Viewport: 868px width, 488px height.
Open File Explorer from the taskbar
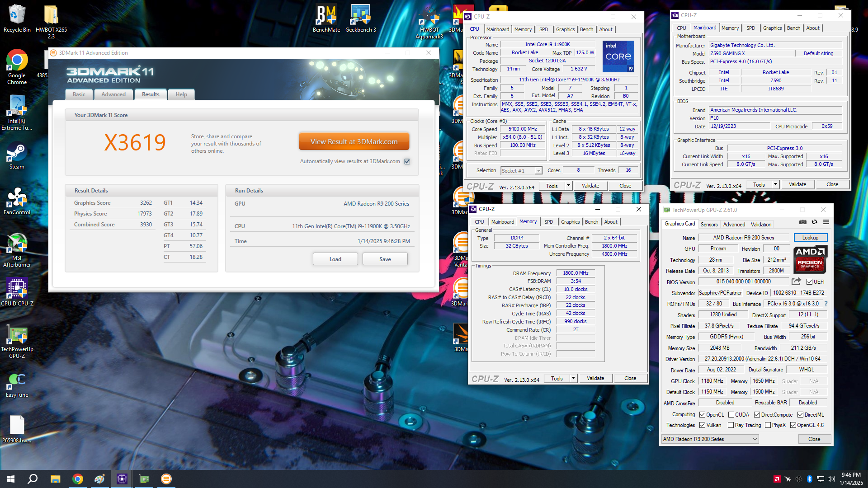pyautogui.click(x=55, y=479)
